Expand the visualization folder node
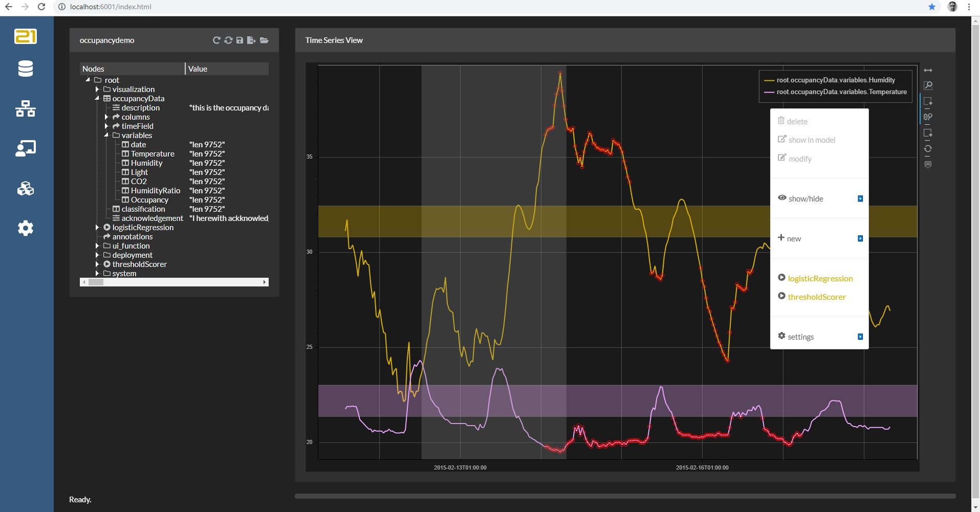The width and height of the screenshot is (980, 512). (x=97, y=90)
